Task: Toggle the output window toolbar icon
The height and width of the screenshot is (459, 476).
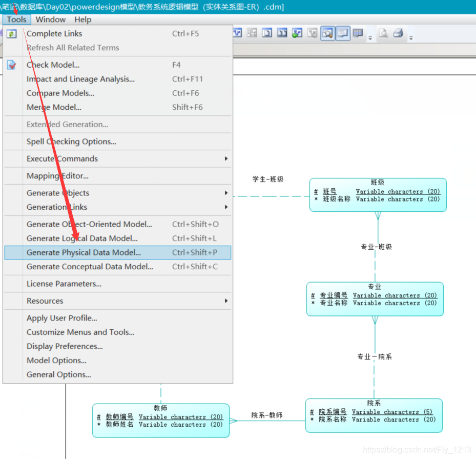Action: pos(343,33)
